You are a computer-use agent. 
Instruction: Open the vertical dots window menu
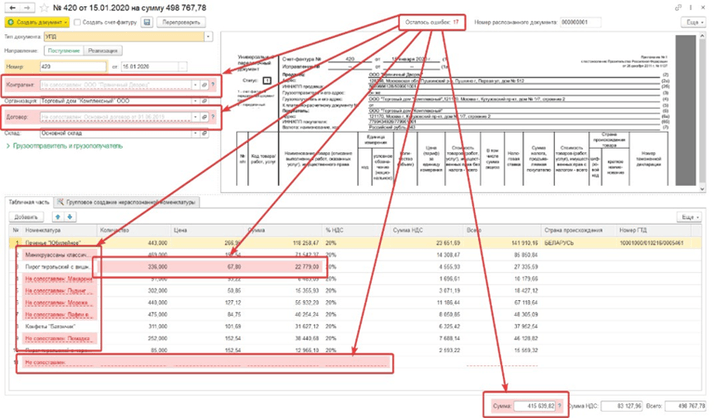tap(691, 8)
